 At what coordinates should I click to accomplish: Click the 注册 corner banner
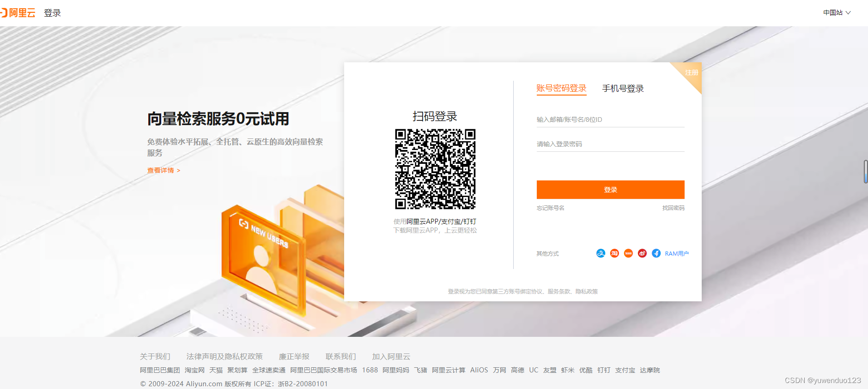click(691, 72)
